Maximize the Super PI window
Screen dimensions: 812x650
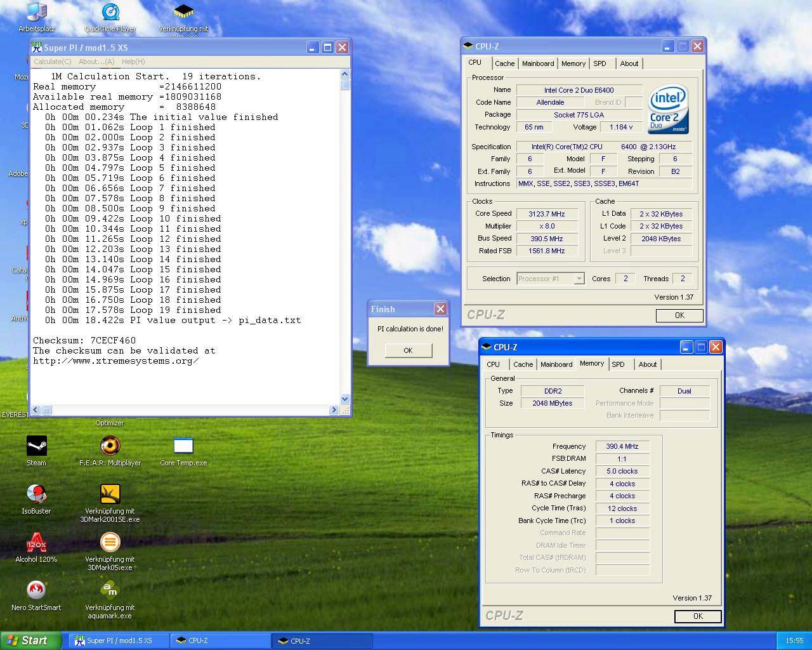point(327,48)
